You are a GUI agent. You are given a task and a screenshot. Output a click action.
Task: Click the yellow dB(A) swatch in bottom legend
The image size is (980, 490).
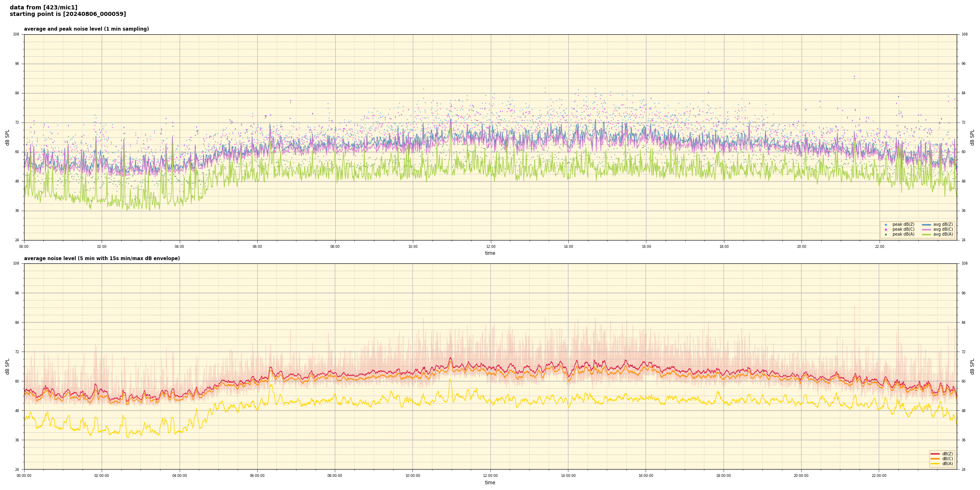tap(935, 464)
